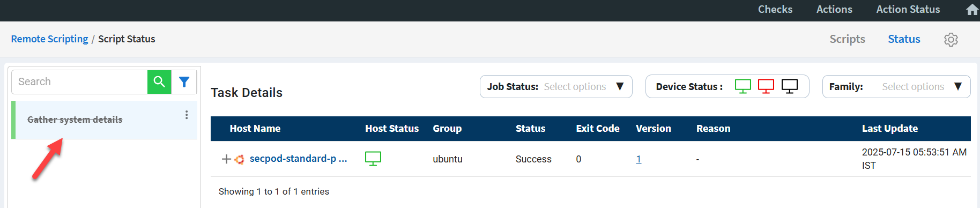
Task: Open the Checks menu
Action: [775, 9]
